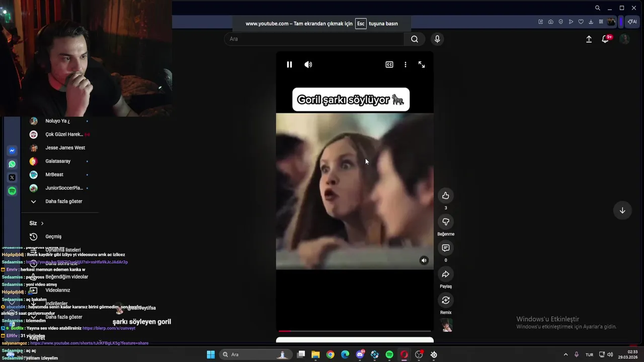Open X (Twitter) in the Opera sidebar

pyautogui.click(x=12, y=177)
